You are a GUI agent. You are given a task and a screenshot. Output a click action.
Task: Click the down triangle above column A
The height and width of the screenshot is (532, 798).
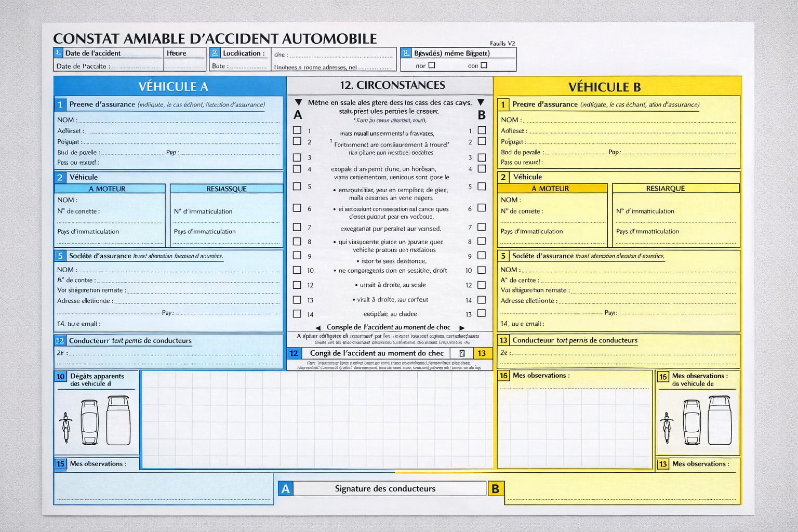(298, 102)
